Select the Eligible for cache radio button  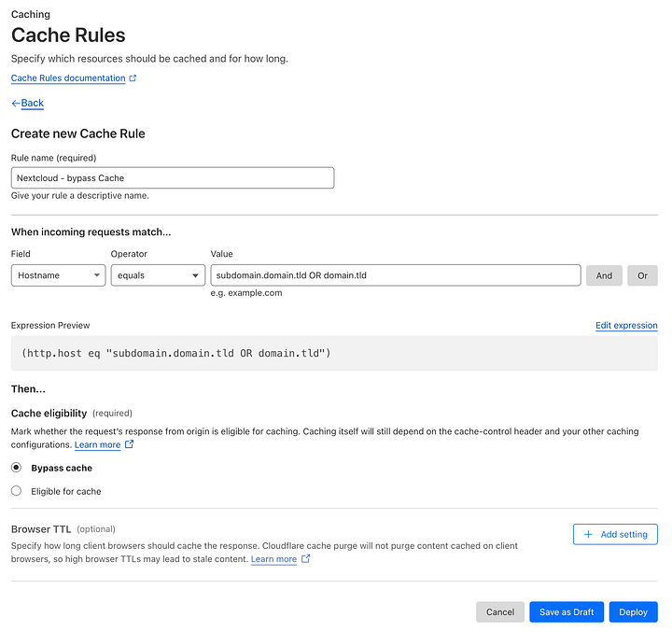tap(16, 490)
